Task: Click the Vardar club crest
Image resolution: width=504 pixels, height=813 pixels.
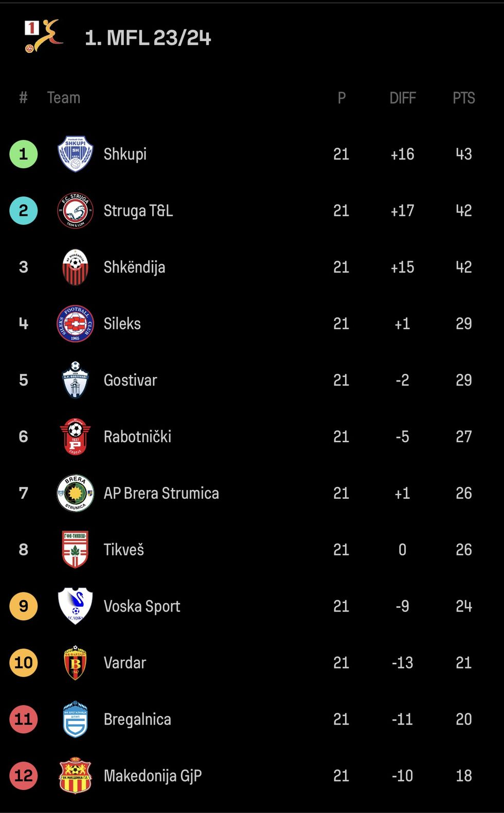Action: click(x=75, y=662)
